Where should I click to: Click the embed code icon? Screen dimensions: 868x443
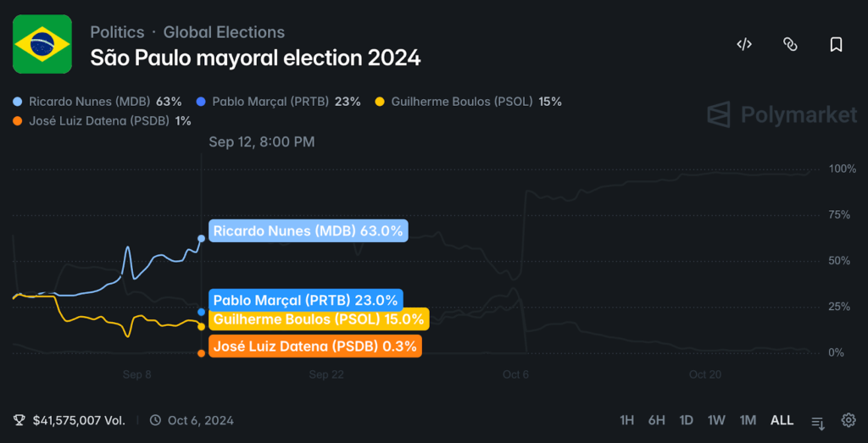point(744,45)
